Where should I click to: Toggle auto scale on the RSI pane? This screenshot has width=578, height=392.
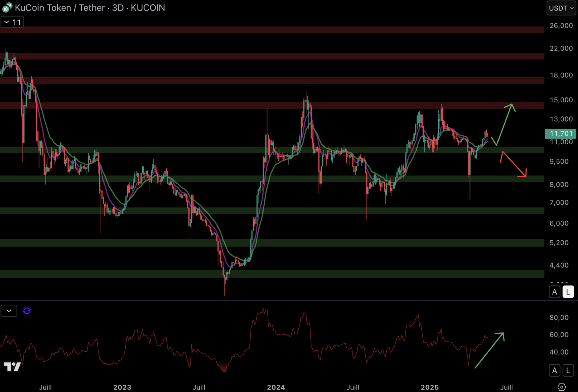tap(554, 371)
